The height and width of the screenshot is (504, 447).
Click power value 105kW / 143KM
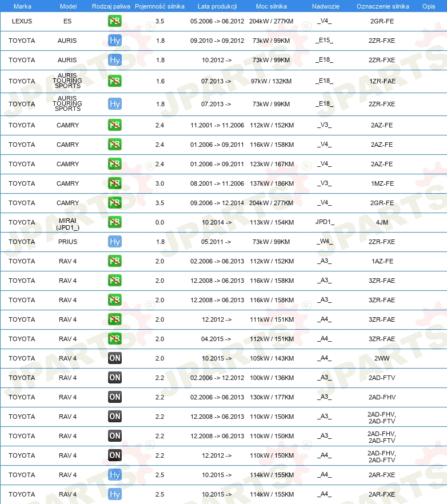pos(272,358)
